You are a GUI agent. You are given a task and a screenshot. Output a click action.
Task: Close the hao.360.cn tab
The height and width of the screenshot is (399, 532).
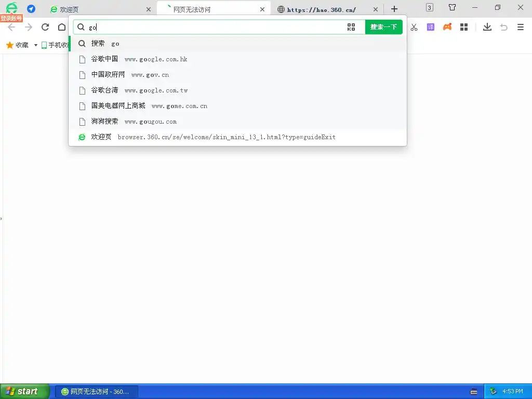coord(376,9)
